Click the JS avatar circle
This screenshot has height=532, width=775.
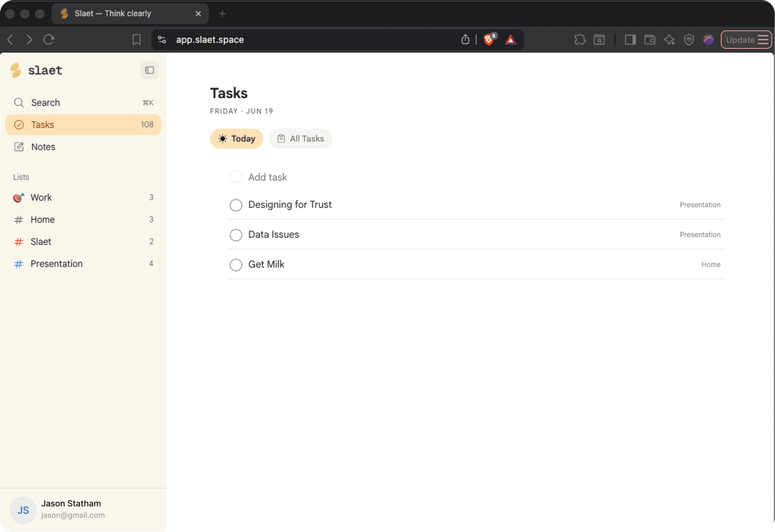[x=23, y=510]
